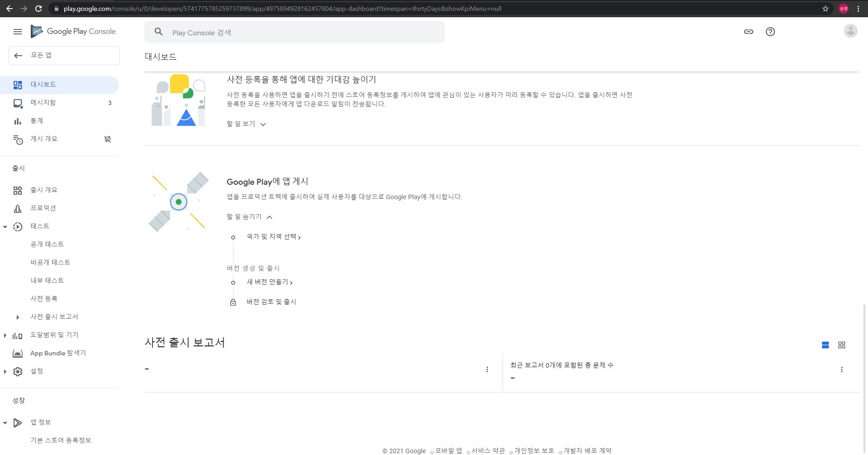Click browser reload button

click(x=38, y=9)
